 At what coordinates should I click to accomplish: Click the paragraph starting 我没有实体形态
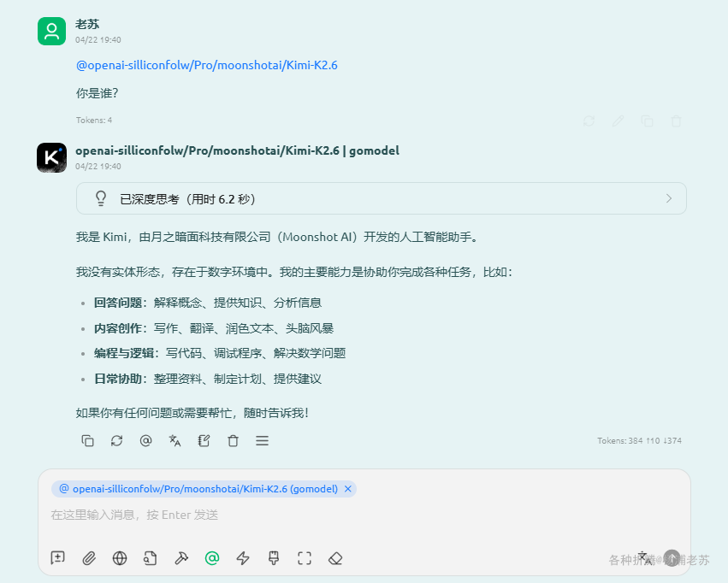pyautogui.click(x=294, y=272)
